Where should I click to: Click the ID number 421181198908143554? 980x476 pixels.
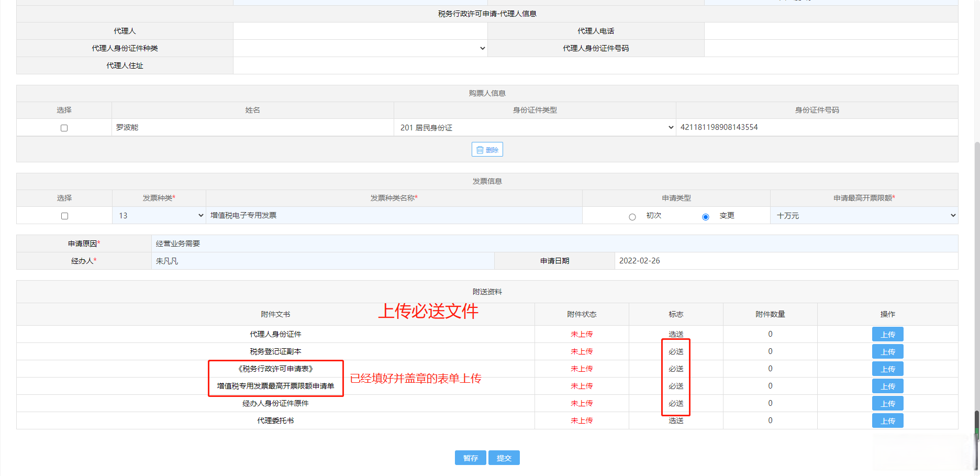click(x=719, y=127)
